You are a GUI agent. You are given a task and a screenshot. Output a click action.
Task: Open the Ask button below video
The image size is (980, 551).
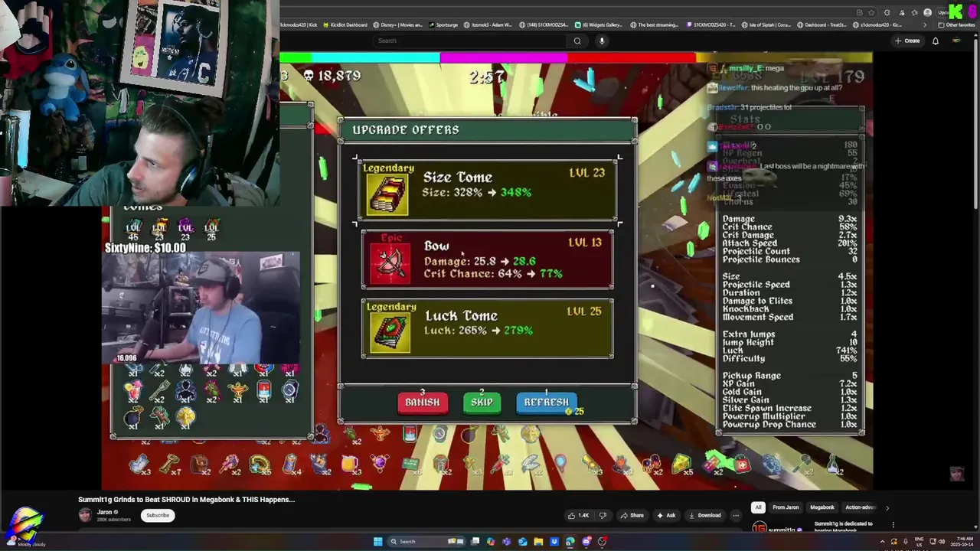(666, 515)
